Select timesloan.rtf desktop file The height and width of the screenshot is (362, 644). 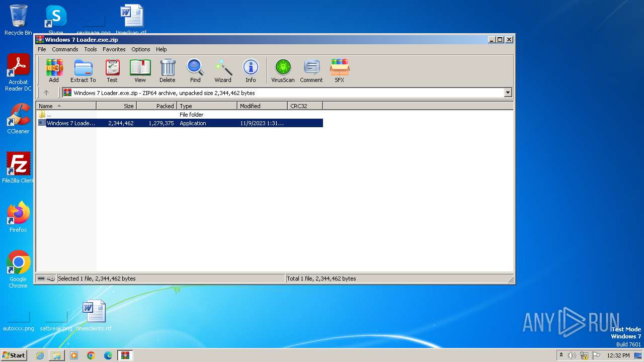[x=131, y=20]
